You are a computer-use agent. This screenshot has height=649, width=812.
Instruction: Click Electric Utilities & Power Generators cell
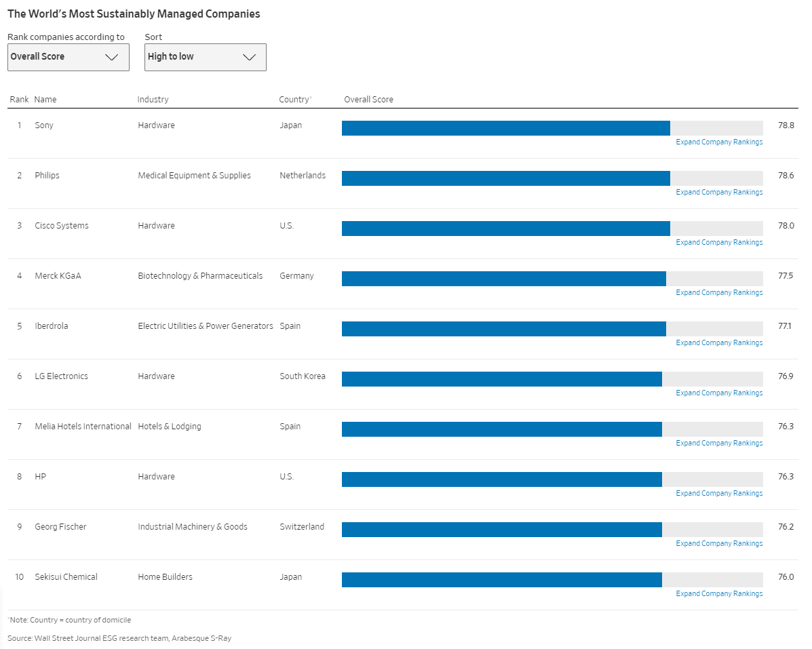(x=206, y=326)
